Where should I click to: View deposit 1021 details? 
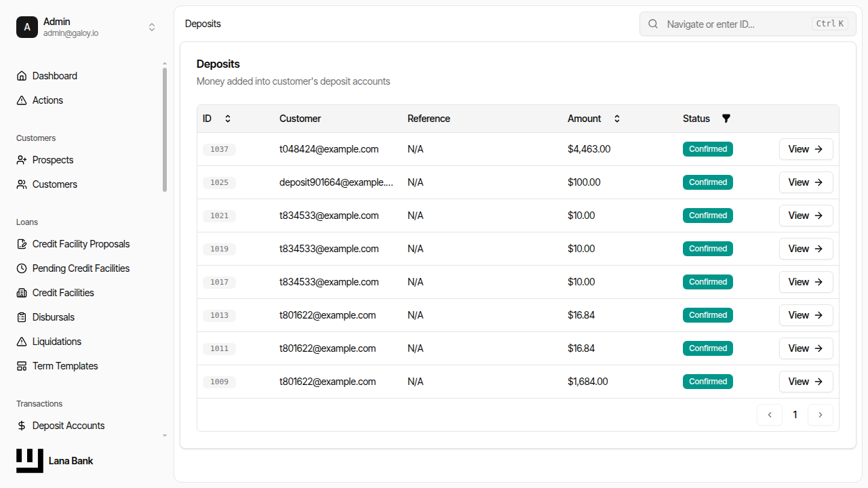[x=806, y=216]
